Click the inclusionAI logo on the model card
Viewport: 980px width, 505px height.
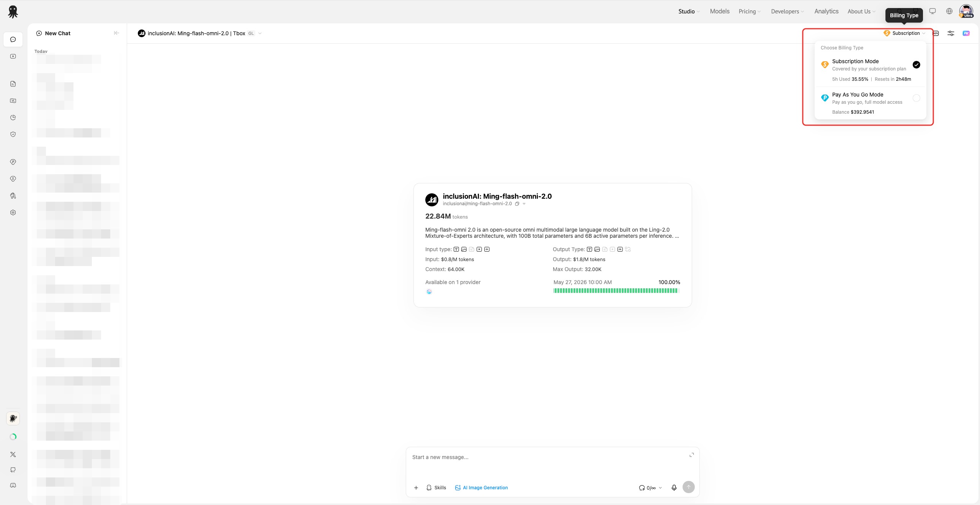[432, 199]
